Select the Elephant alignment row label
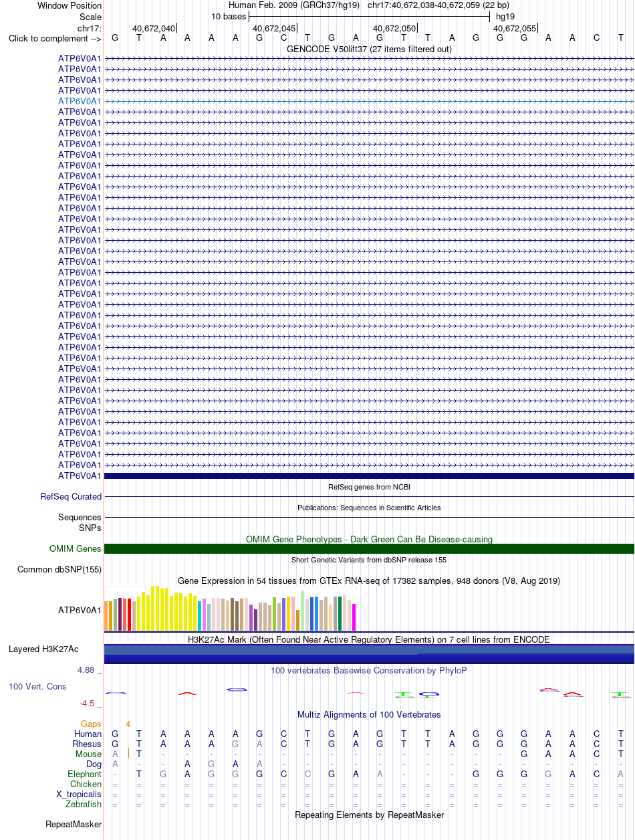 (85, 774)
